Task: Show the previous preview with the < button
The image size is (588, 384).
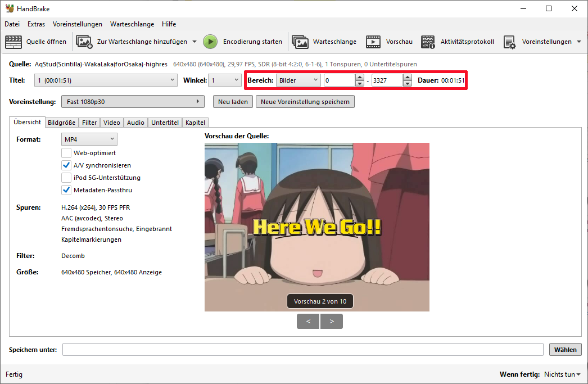Action: click(x=308, y=322)
